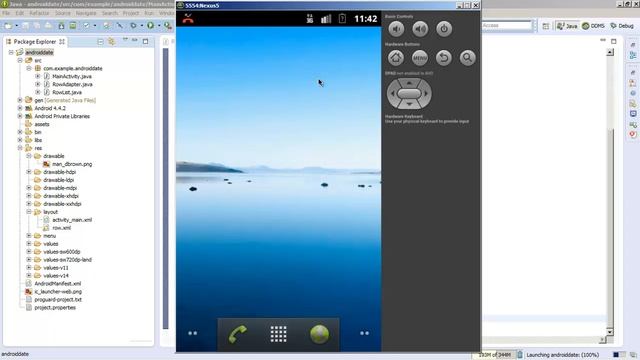
Task: Open the app drawer grid on emulator
Action: [278, 334]
